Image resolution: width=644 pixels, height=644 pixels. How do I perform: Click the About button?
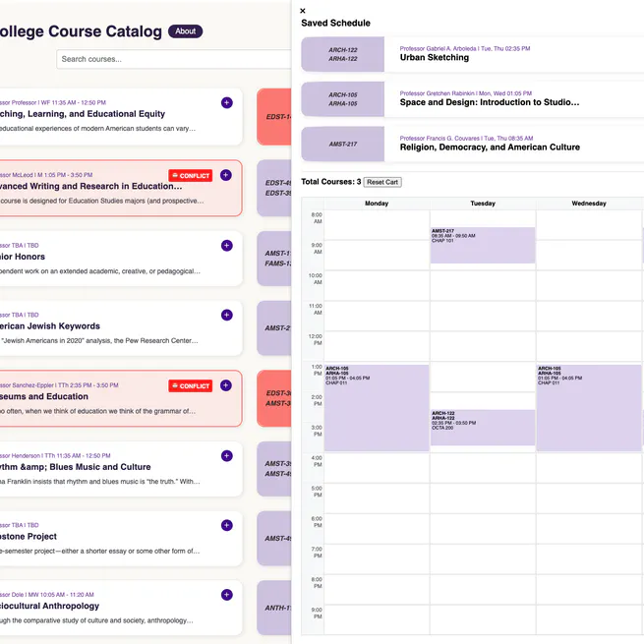(185, 31)
